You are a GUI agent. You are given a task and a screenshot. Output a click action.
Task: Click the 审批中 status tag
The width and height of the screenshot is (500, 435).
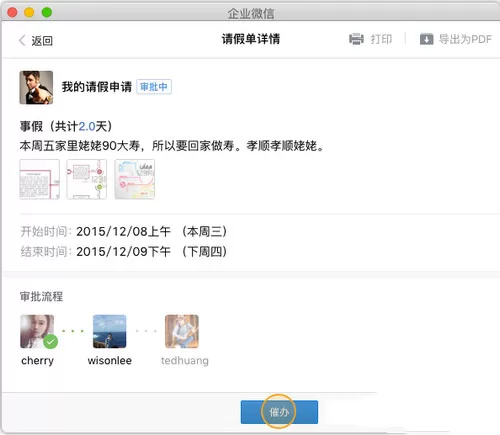(154, 87)
